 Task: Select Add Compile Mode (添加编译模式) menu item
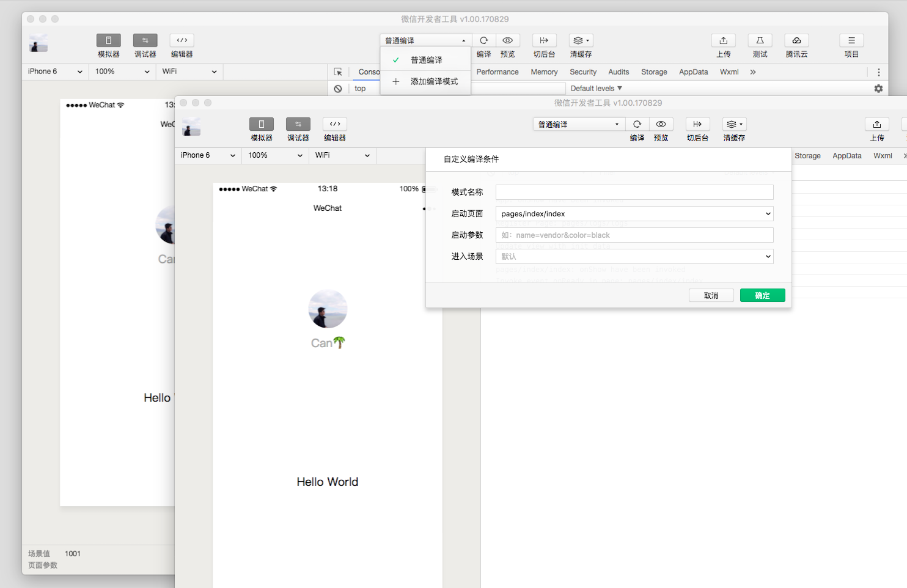tap(434, 81)
